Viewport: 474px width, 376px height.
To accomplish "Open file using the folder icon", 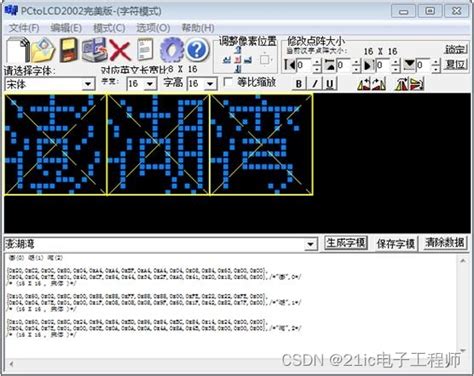I will [43, 50].
